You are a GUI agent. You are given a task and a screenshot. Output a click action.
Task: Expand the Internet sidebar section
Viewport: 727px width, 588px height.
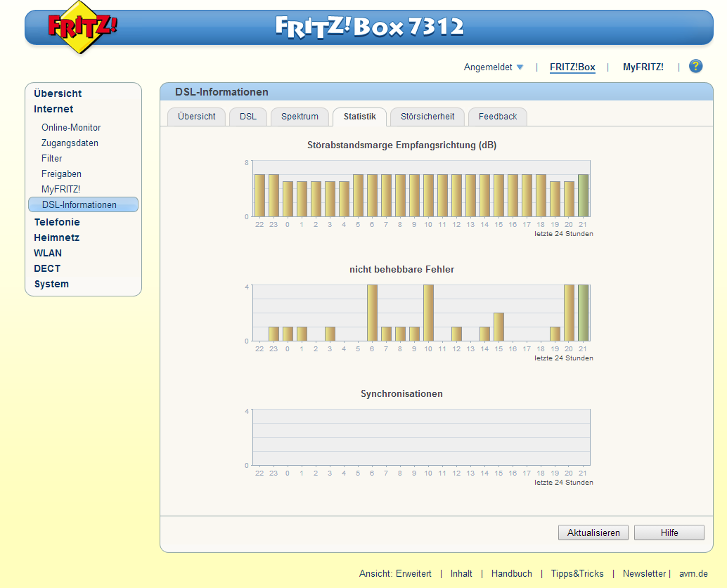coord(53,110)
